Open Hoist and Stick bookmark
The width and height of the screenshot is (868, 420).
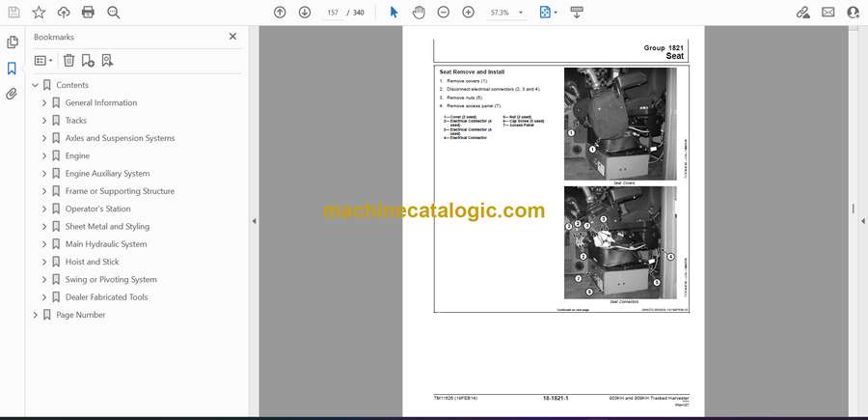[92, 262]
